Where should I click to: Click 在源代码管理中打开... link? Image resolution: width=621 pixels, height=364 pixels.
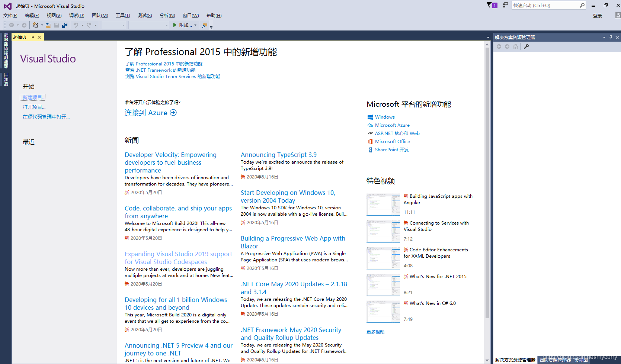(x=46, y=117)
